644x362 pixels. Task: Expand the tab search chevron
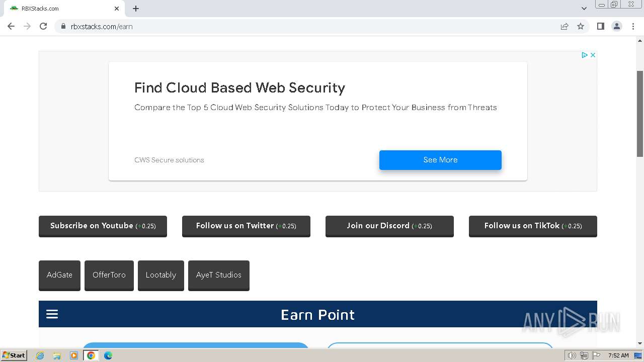[584, 9]
